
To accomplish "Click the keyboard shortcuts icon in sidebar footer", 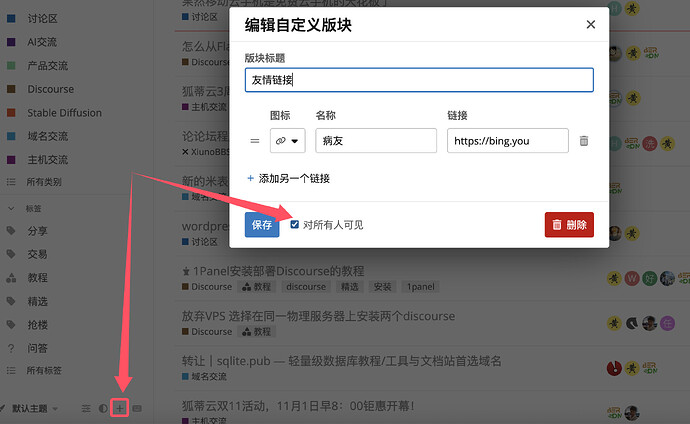I will [x=137, y=408].
